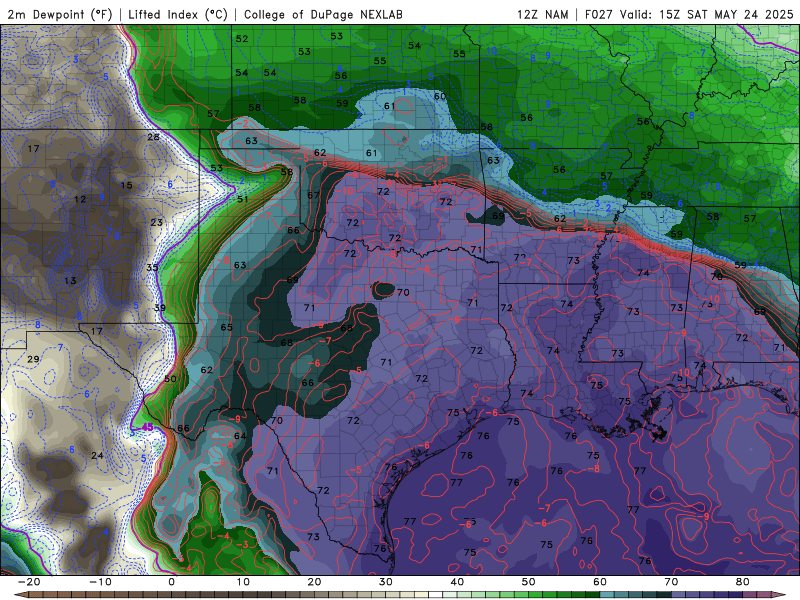Click the right arrow end of color bar
The image size is (800, 600).
(781, 595)
